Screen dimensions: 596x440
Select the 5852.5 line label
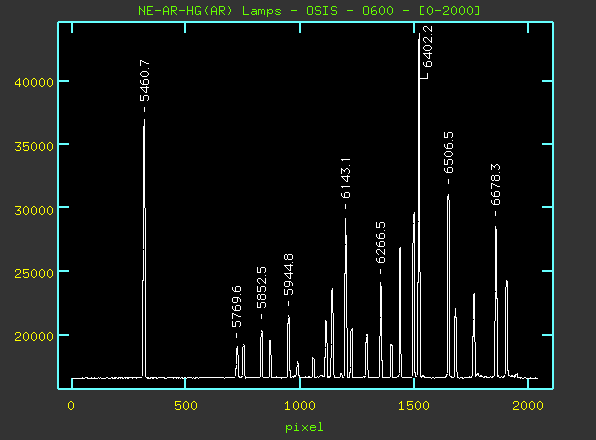tap(262, 288)
